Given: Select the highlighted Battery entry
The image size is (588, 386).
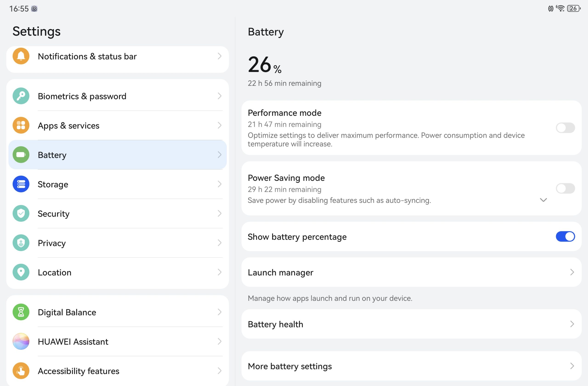Looking at the screenshot, I should coord(118,155).
